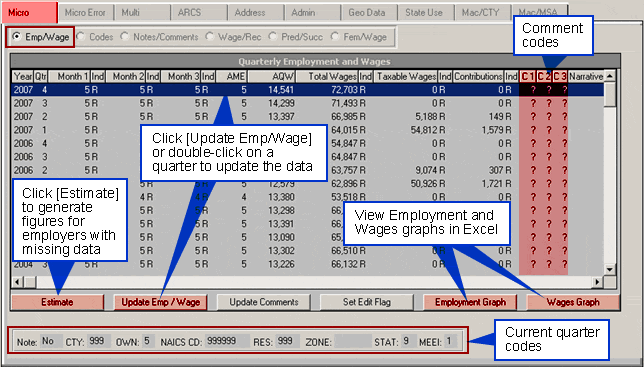Viewport: 644px width, 367px height.
Task: Choose the Codes radio option
Action: pos(95,37)
